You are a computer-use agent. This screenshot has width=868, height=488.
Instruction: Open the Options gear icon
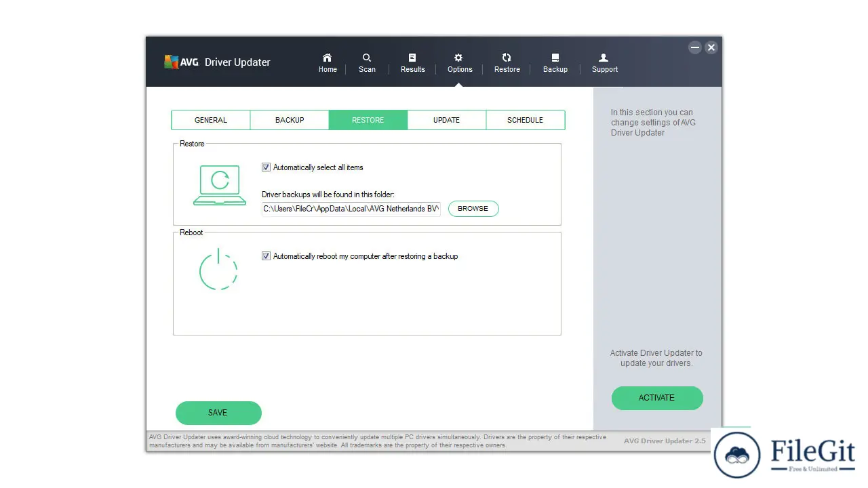pyautogui.click(x=459, y=58)
